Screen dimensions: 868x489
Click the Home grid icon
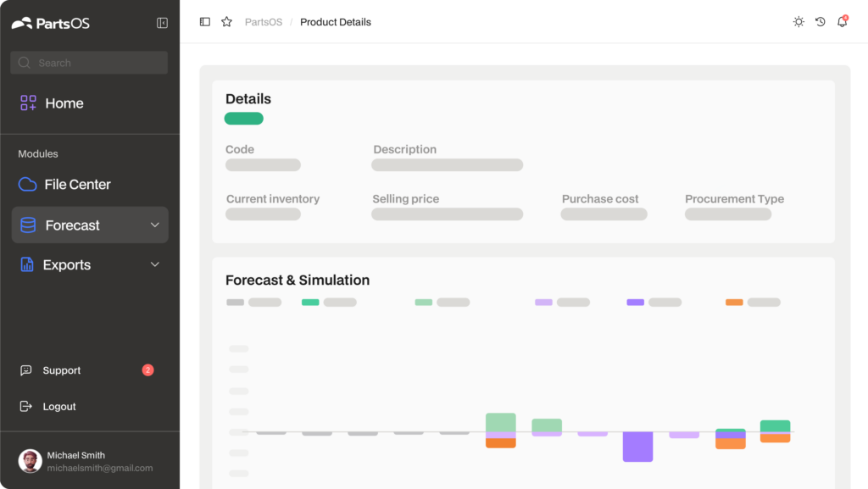[28, 103]
